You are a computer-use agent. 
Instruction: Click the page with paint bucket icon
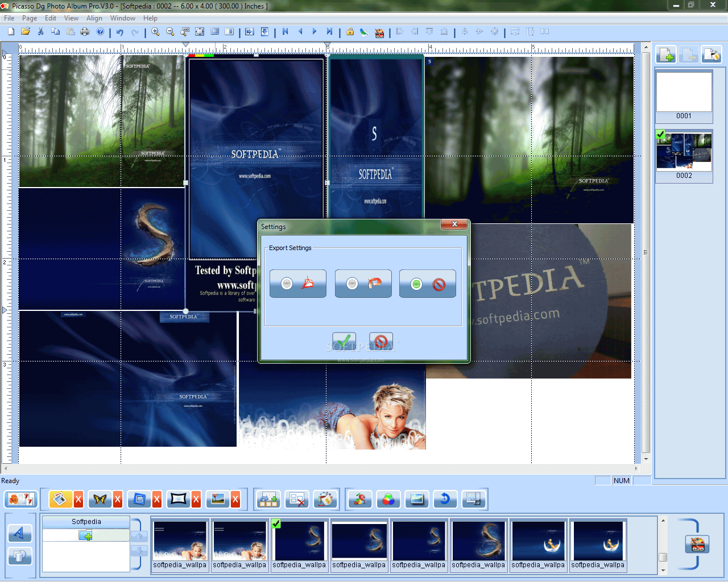tap(711, 55)
